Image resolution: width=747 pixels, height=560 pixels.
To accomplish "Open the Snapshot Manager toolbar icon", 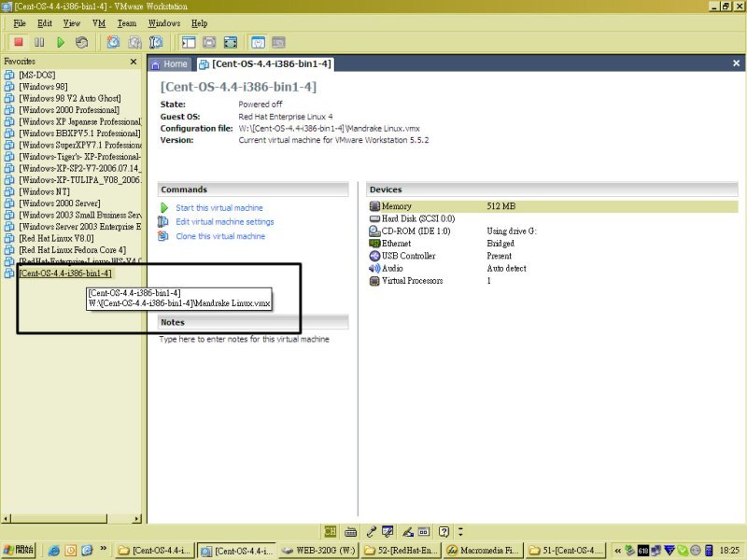I will coord(156,42).
